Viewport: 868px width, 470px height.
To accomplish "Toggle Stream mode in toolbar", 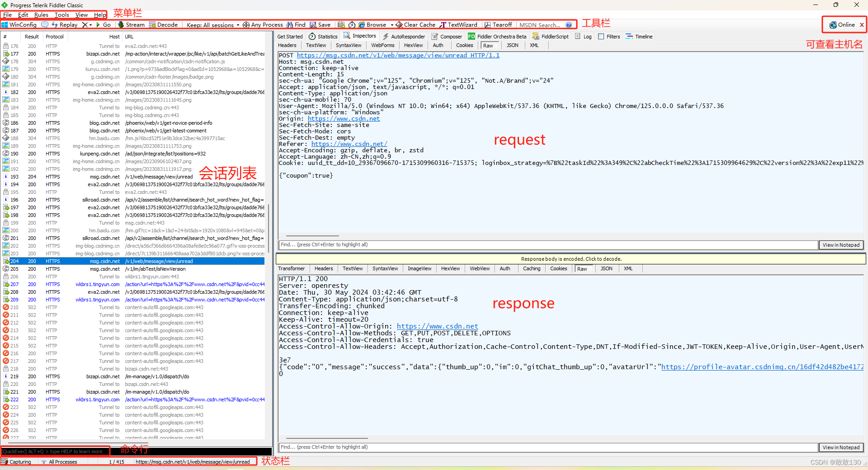I will point(131,25).
